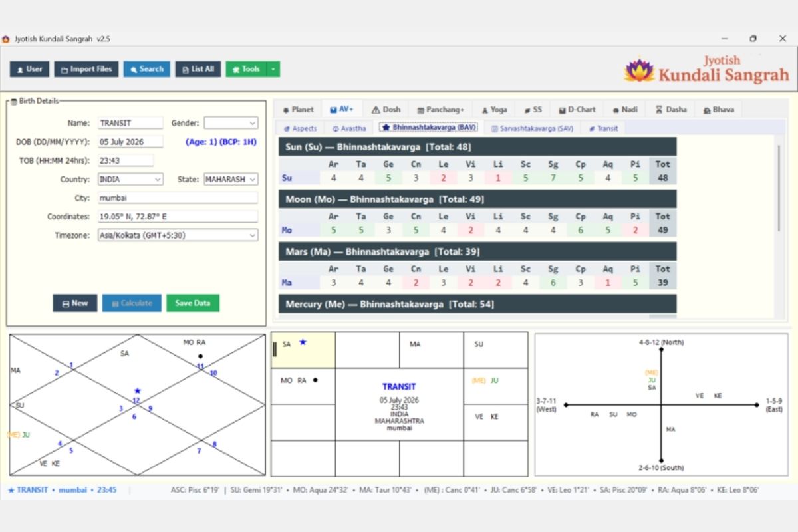798x532 pixels.
Task: Click the Name input field
Action: pos(130,123)
